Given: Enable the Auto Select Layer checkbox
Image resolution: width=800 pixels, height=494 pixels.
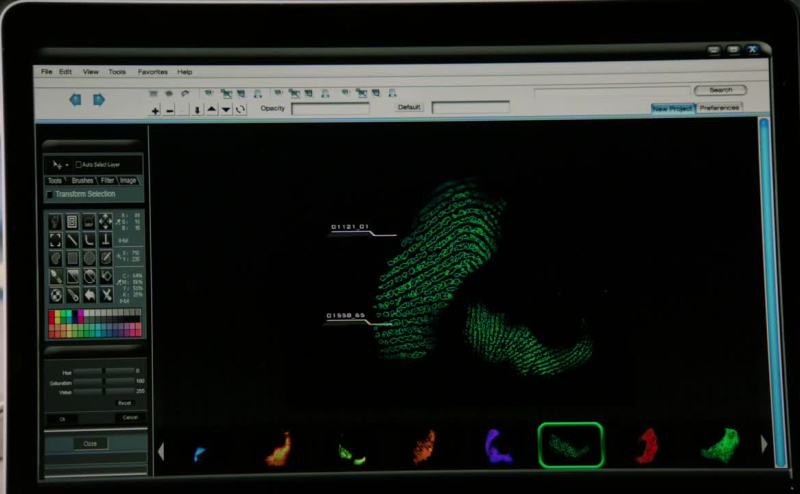Looking at the screenshot, I should (79, 164).
